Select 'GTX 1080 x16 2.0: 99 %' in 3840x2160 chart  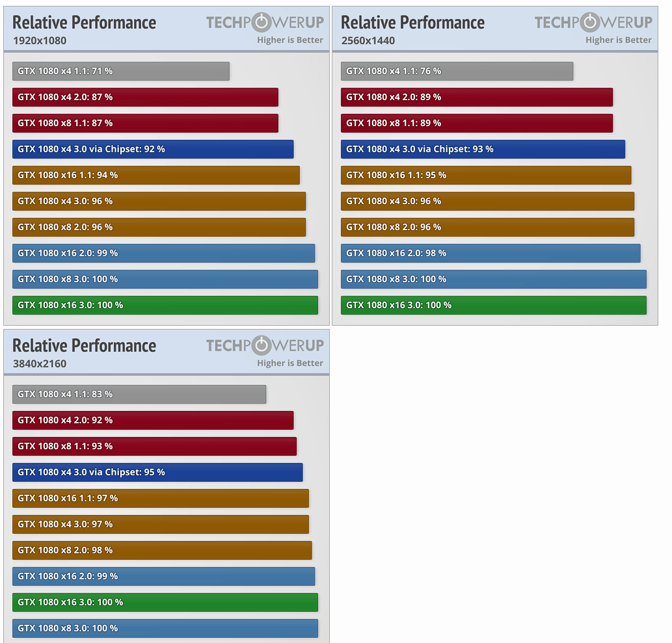coord(164,576)
